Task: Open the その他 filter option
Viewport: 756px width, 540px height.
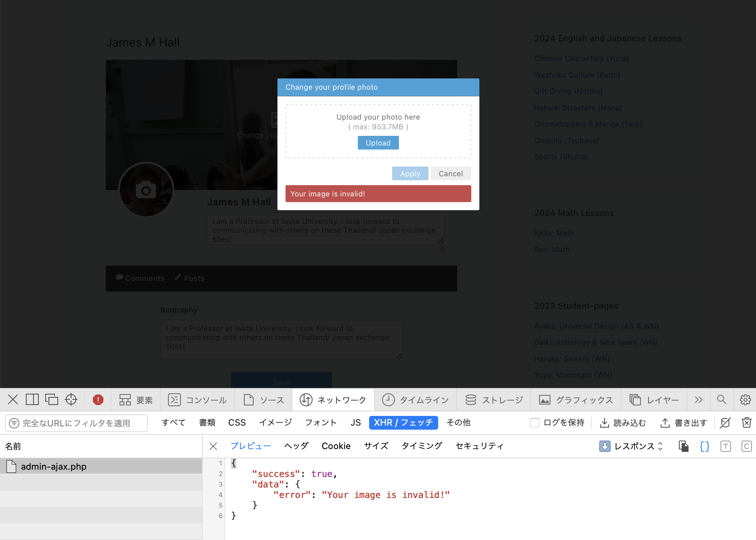Action: point(458,422)
